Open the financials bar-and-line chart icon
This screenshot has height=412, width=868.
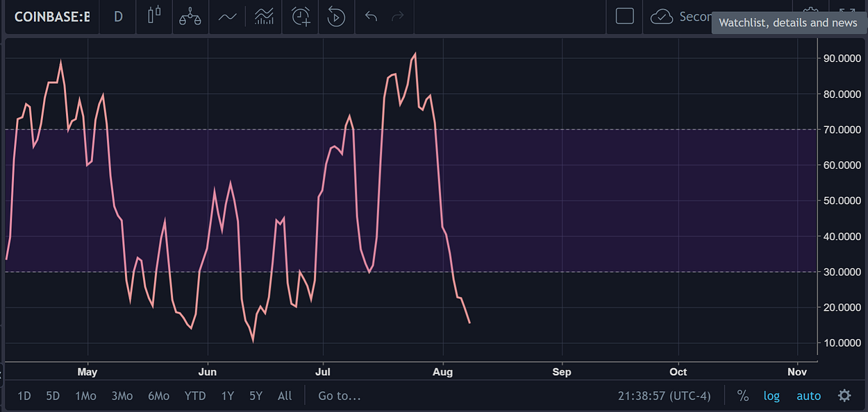(264, 17)
